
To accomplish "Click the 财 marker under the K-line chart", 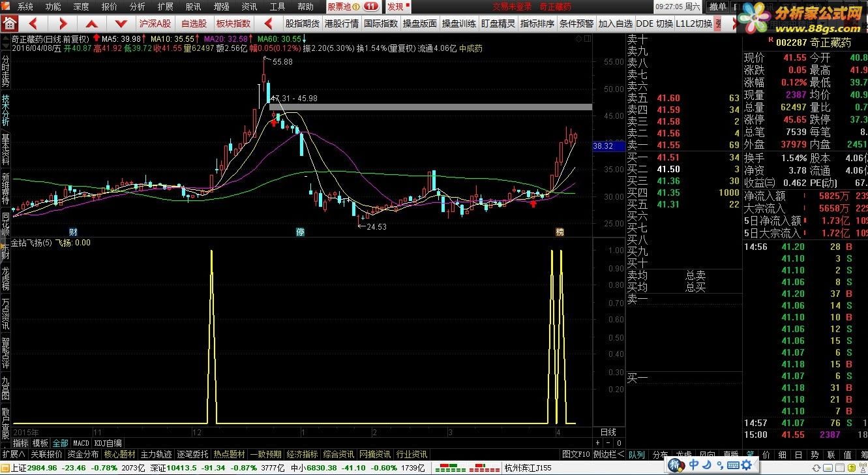I will 74,232.
